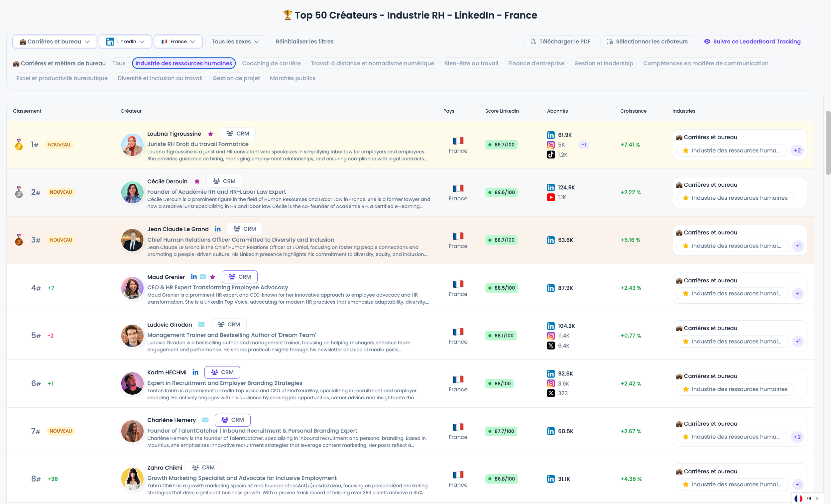
Task: Select the Tous category filter chip
Action: click(x=119, y=63)
